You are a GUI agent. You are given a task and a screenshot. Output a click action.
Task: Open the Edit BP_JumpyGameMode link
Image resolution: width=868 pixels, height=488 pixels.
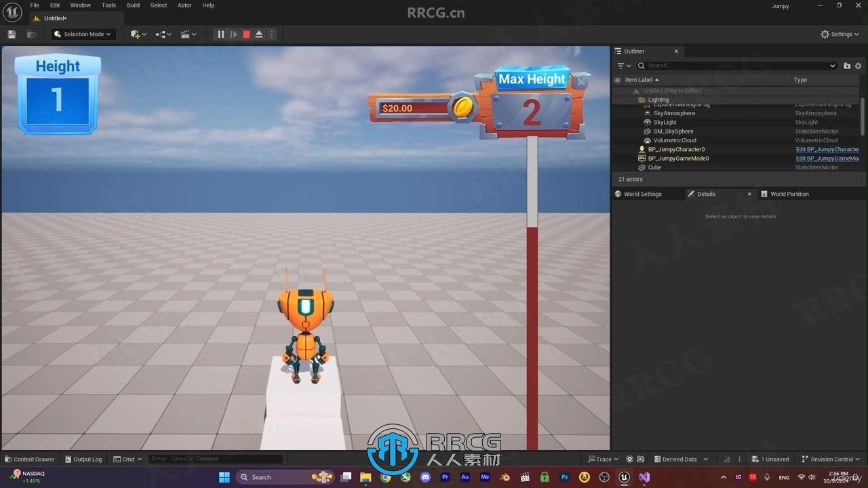coord(827,159)
